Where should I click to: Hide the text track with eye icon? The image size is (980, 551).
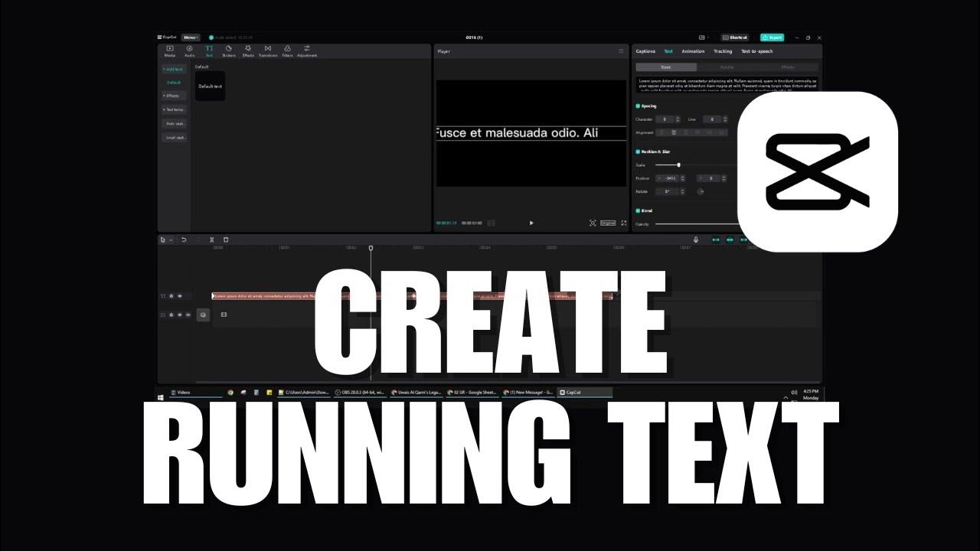tap(180, 296)
